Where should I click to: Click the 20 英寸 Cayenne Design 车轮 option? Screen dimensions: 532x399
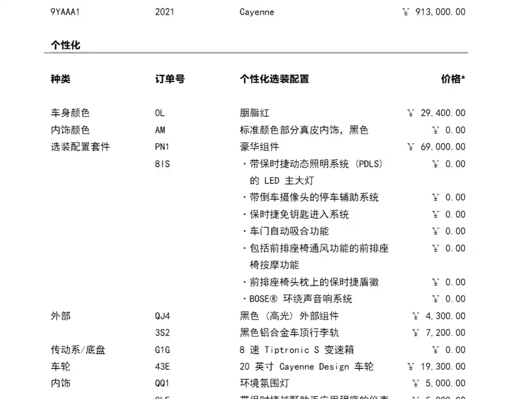307,366
